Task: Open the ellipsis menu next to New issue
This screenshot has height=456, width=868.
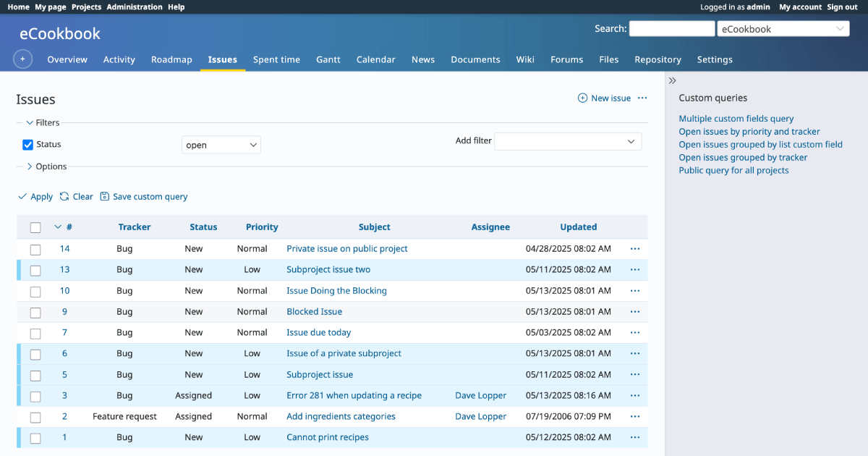Action: pos(642,98)
